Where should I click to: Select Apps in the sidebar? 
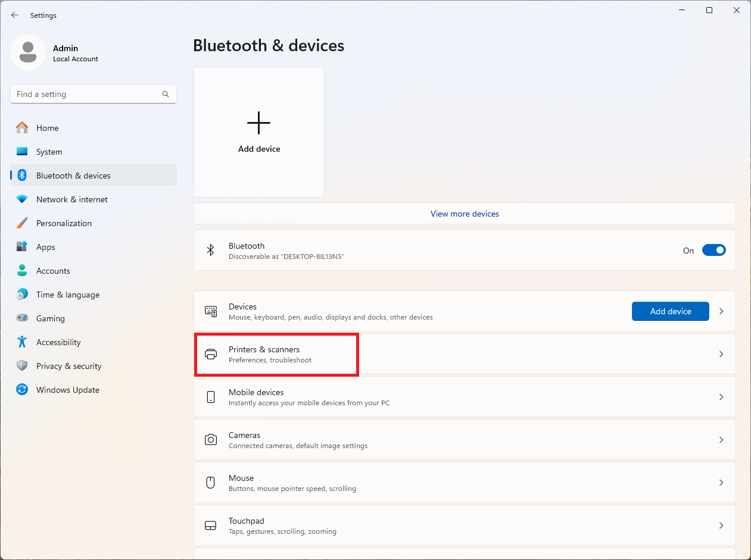(45, 247)
